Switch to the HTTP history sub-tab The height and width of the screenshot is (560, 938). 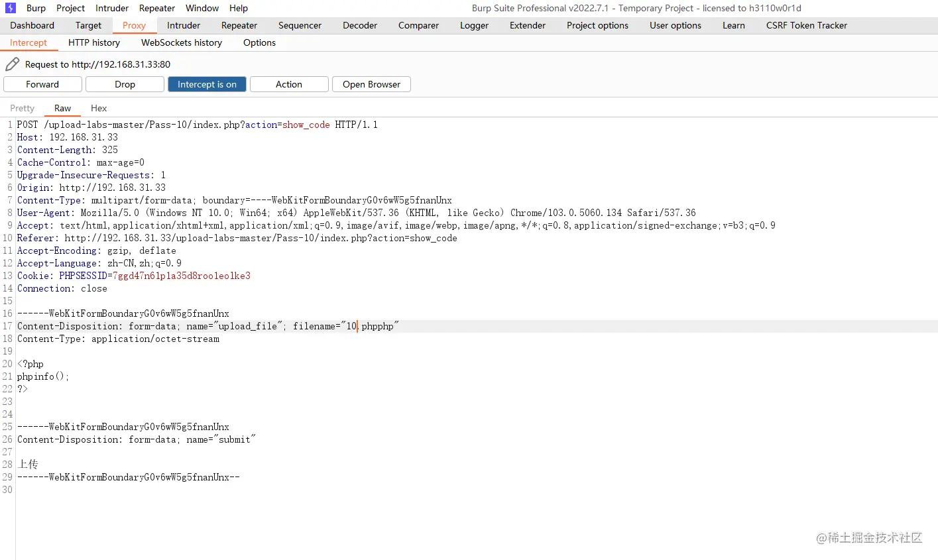coord(94,42)
